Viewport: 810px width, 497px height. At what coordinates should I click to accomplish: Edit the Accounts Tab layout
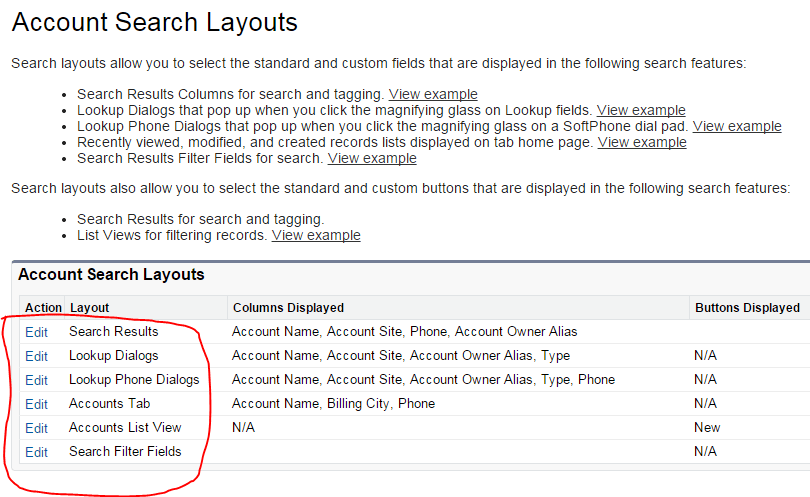point(36,404)
